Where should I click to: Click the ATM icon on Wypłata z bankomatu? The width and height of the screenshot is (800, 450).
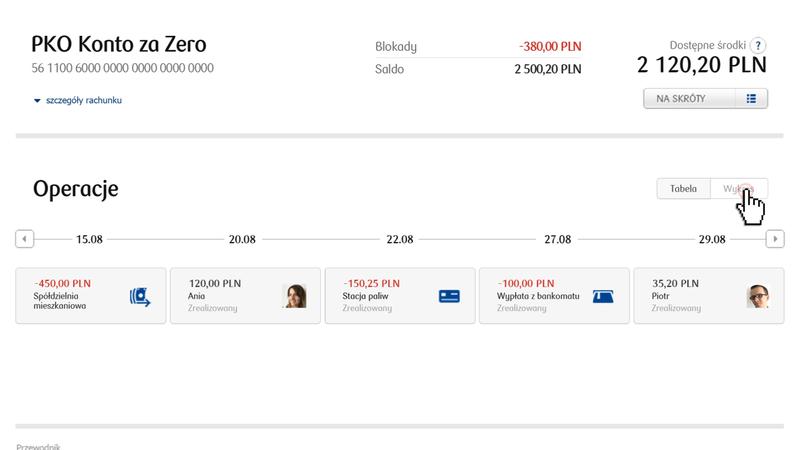pyautogui.click(x=603, y=296)
